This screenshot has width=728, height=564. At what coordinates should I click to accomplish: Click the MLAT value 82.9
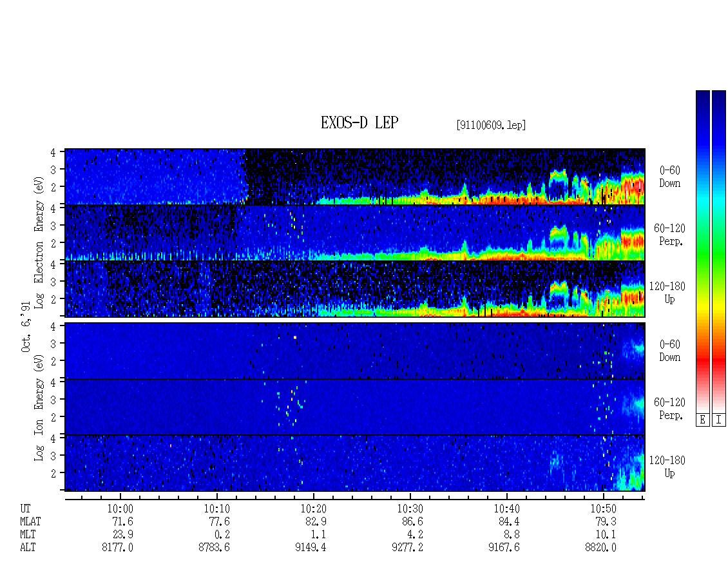[x=316, y=521]
